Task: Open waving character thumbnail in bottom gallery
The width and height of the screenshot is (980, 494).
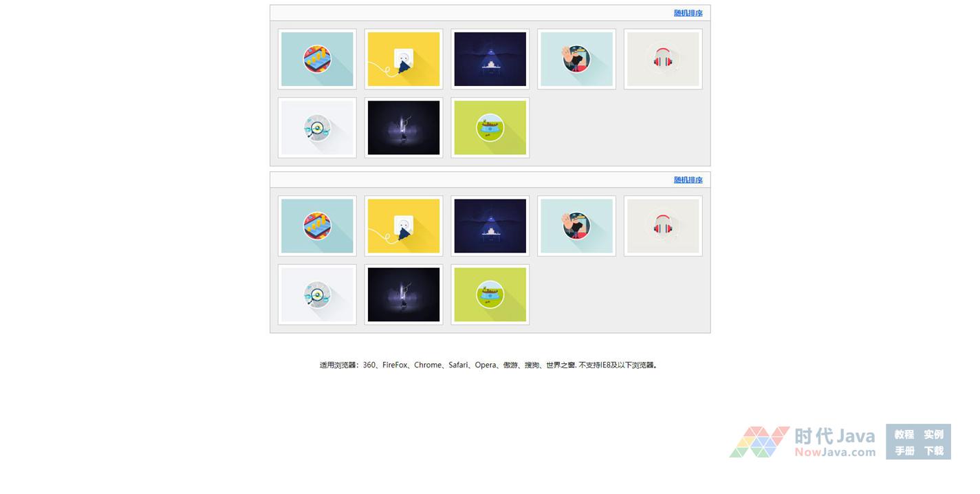Action: (576, 226)
